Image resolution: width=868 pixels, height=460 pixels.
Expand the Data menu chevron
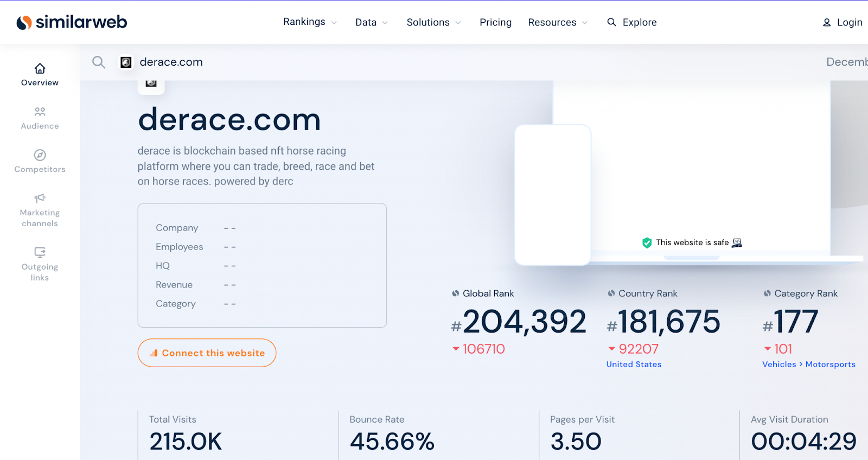[385, 23]
